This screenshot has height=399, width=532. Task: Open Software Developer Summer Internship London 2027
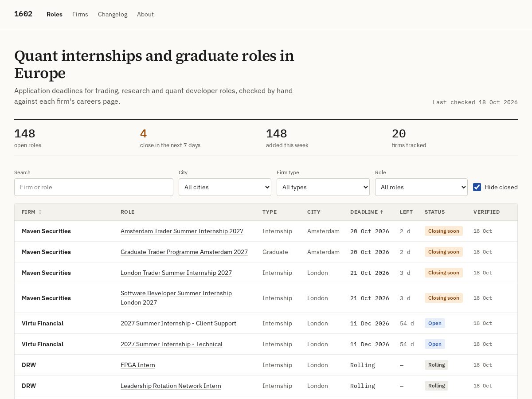(x=176, y=298)
